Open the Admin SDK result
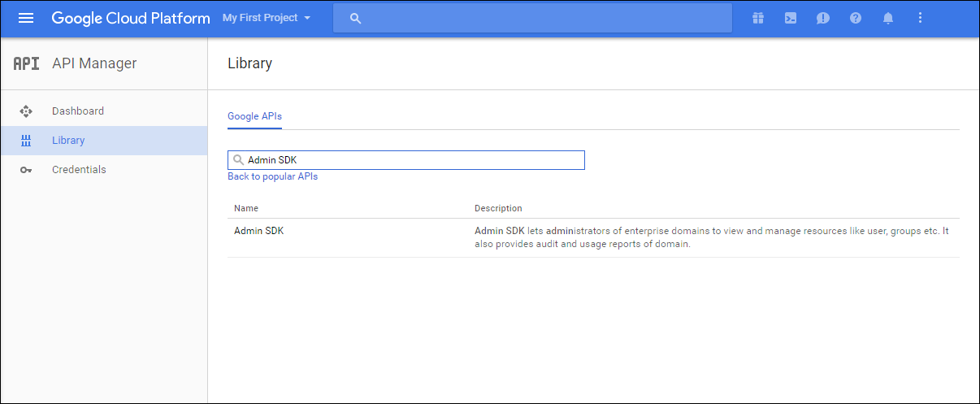Screen dimensions: 980x404 pyautogui.click(x=258, y=231)
